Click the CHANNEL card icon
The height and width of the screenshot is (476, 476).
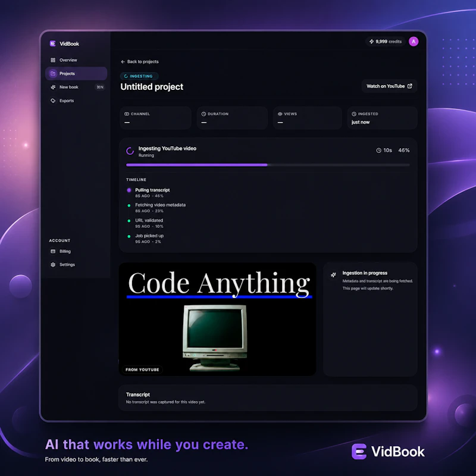pos(127,114)
